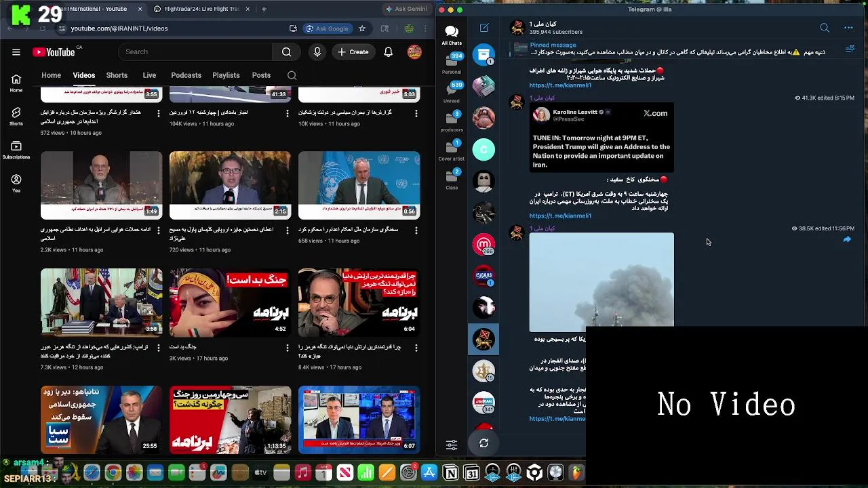The width and height of the screenshot is (868, 488).
Task: Click the Create button on YouTube
Action: pos(353,52)
